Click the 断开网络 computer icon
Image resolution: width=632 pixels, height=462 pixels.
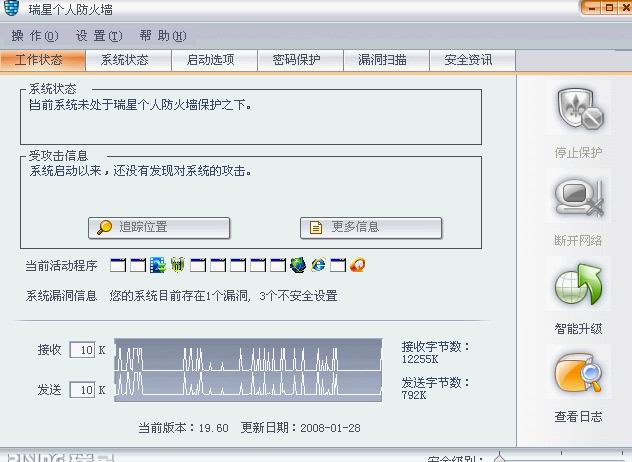[x=579, y=197]
